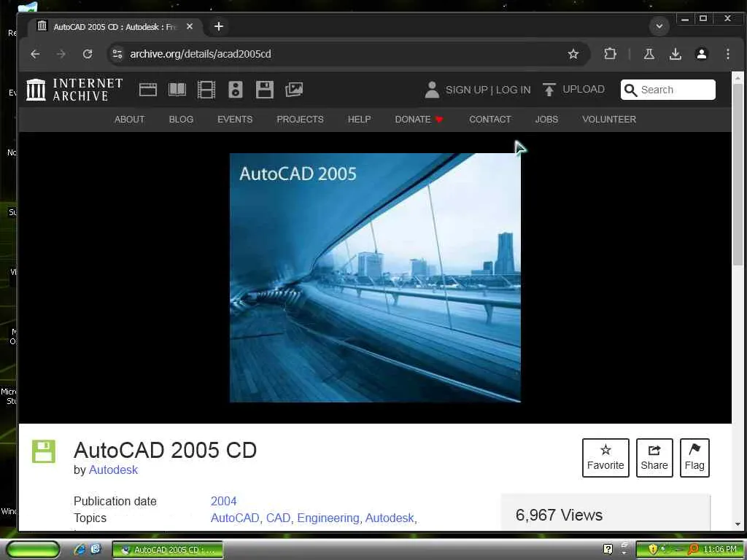Open the Images icon
This screenshot has height=560, width=747.
click(x=294, y=90)
